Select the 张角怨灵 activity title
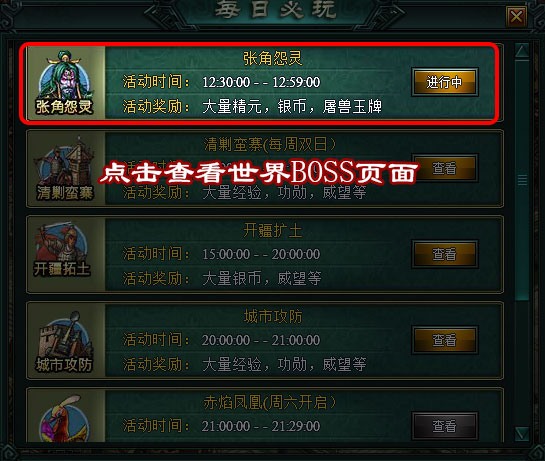Image resolution: width=545 pixels, height=461 pixels. pyautogui.click(x=272, y=58)
